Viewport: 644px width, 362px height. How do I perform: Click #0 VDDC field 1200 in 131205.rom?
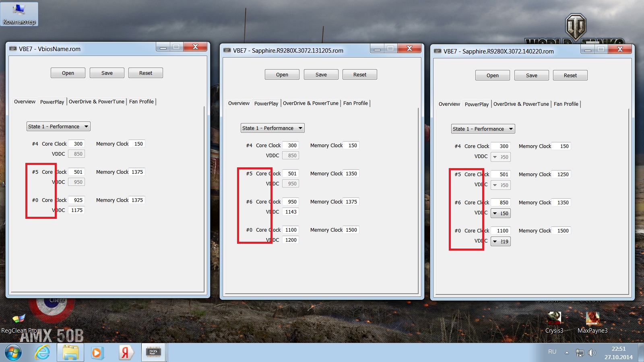point(291,240)
